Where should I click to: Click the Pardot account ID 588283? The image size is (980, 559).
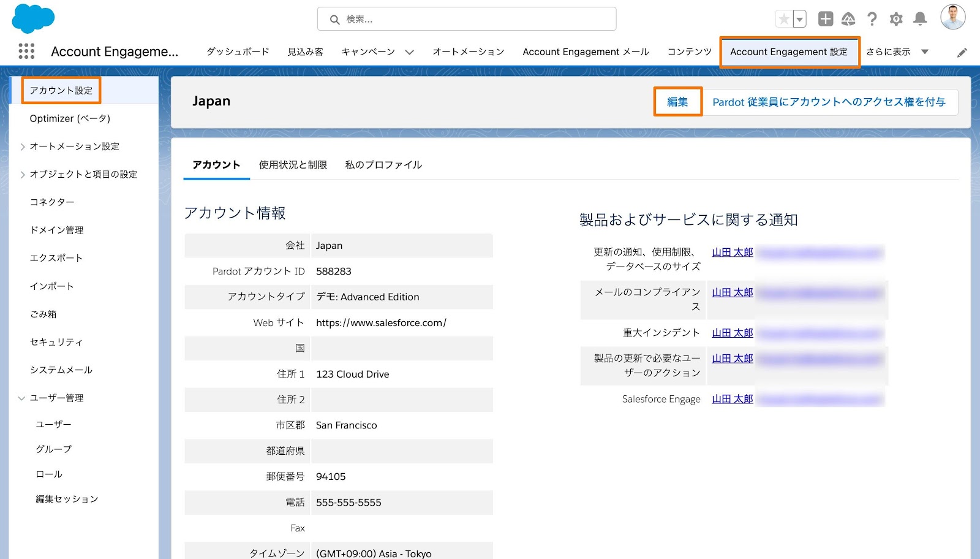pyautogui.click(x=334, y=272)
